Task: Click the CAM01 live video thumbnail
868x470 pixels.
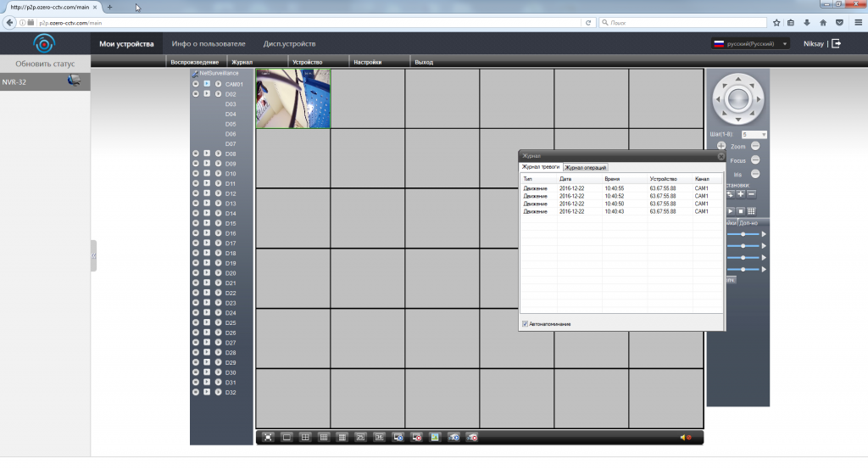Action: coord(293,98)
